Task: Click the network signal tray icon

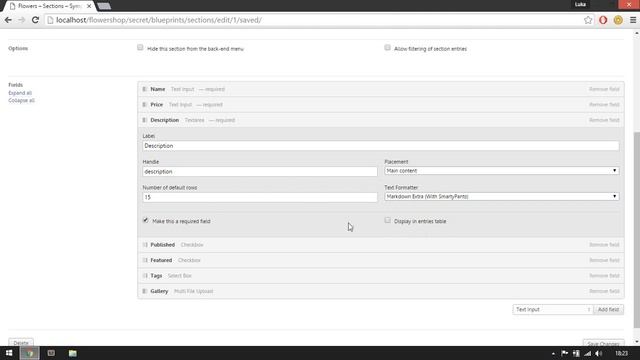Action: [x=587, y=353]
